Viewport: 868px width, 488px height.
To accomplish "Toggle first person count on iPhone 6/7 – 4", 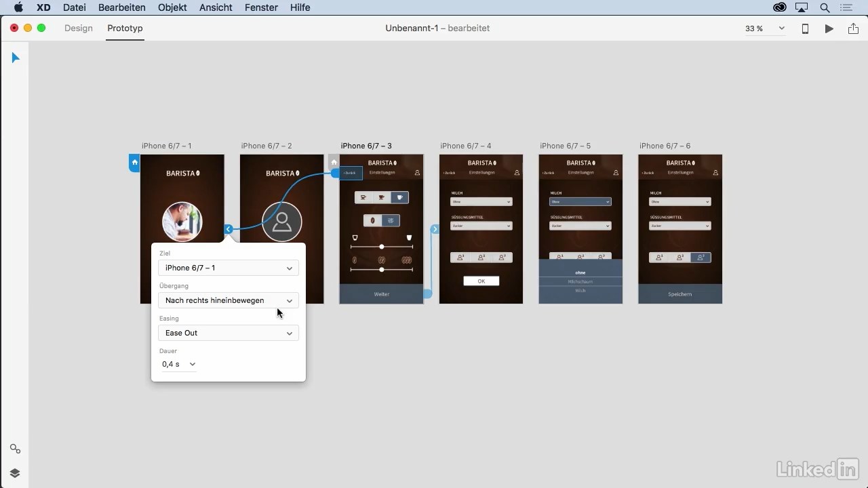I will click(460, 258).
